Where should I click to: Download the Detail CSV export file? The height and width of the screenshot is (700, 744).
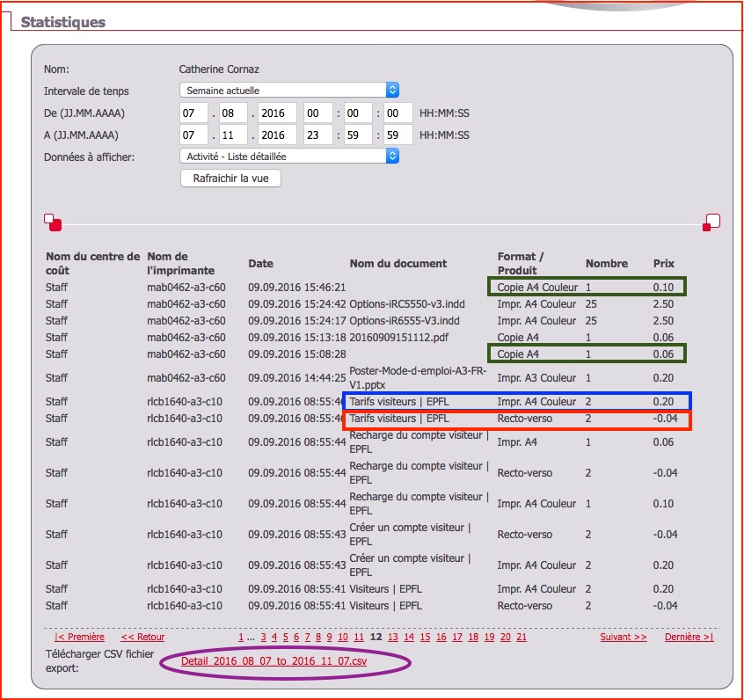click(x=274, y=661)
